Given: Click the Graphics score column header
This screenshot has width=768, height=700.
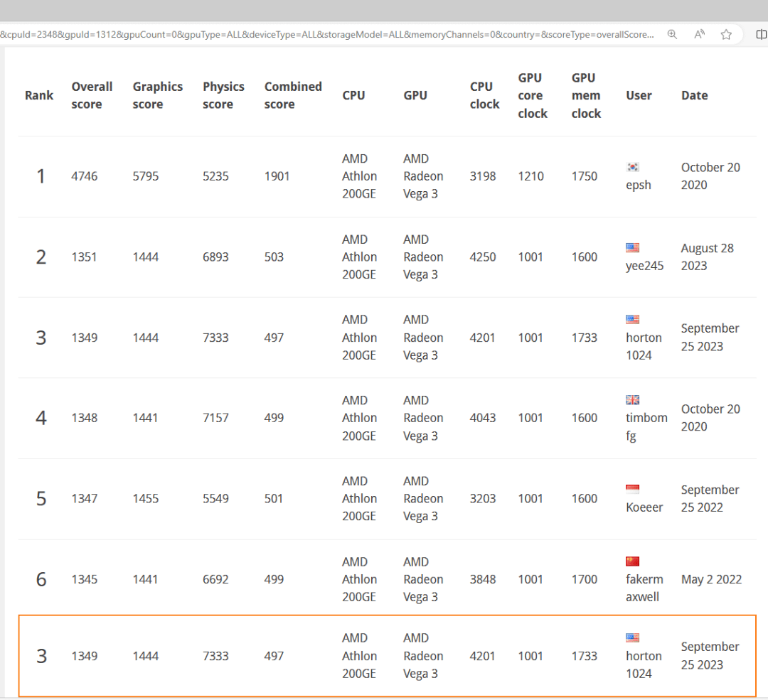Looking at the screenshot, I should pos(158,95).
